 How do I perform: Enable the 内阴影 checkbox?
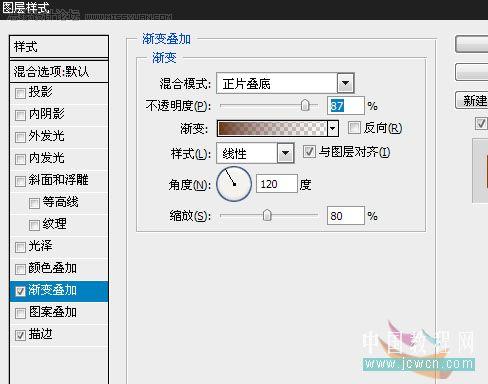[x=20, y=115]
